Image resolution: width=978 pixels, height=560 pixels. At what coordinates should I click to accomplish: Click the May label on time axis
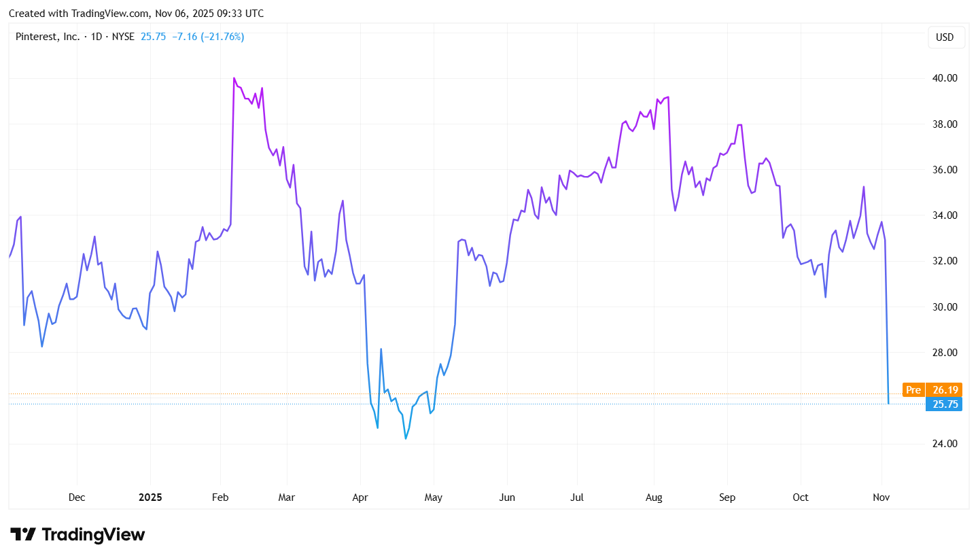(434, 497)
